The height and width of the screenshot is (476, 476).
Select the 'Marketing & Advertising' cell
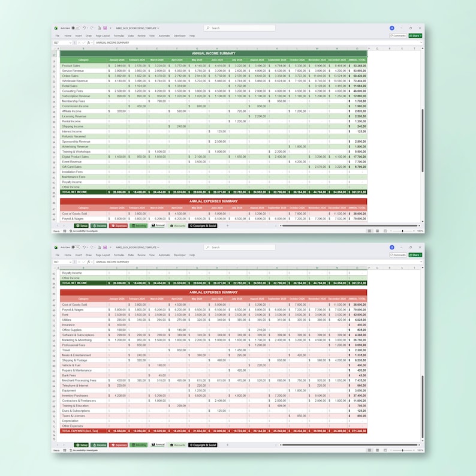click(x=83, y=340)
